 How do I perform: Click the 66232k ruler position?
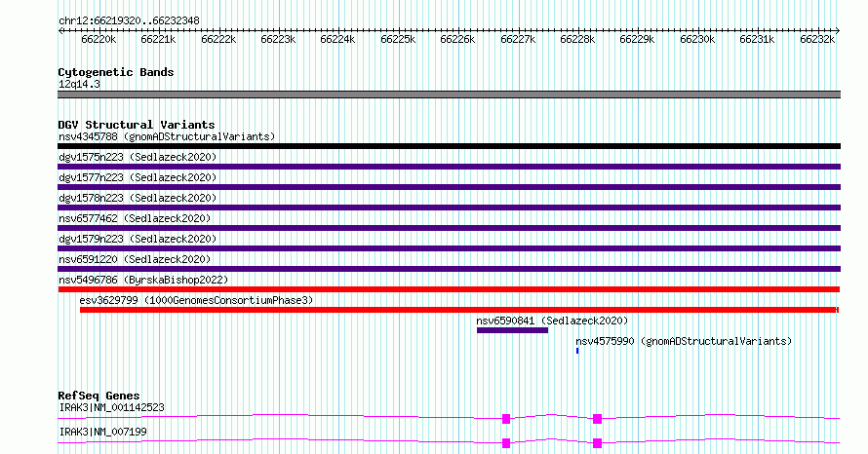tap(817, 40)
